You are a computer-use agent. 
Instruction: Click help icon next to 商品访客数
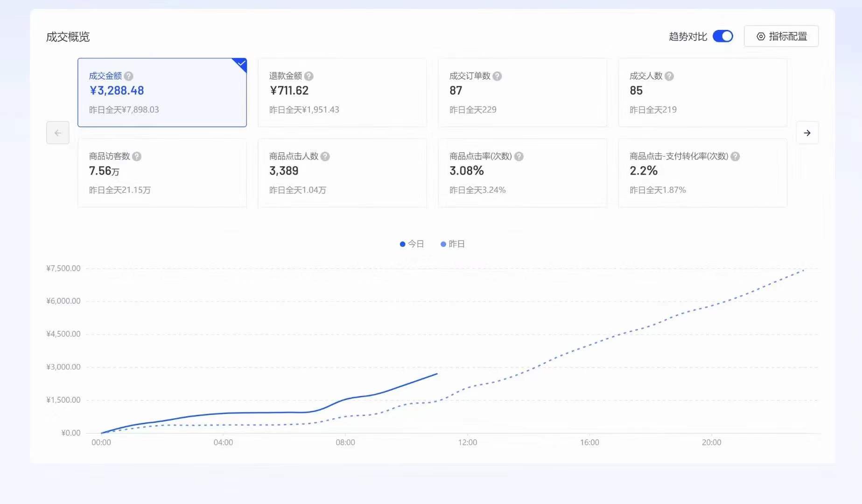(x=137, y=156)
